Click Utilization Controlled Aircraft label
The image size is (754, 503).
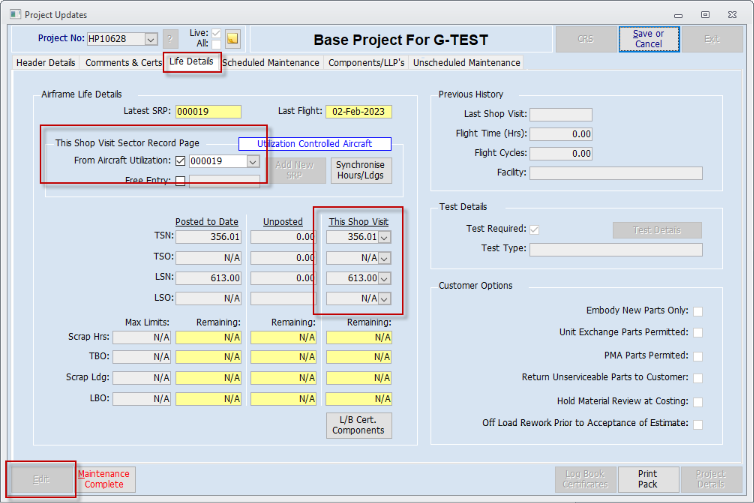pos(314,144)
